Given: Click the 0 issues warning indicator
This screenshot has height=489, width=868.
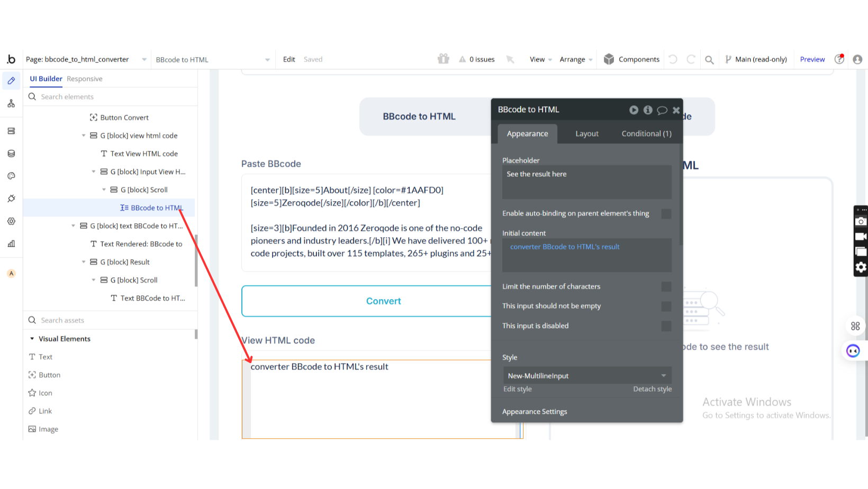Looking at the screenshot, I should point(477,59).
